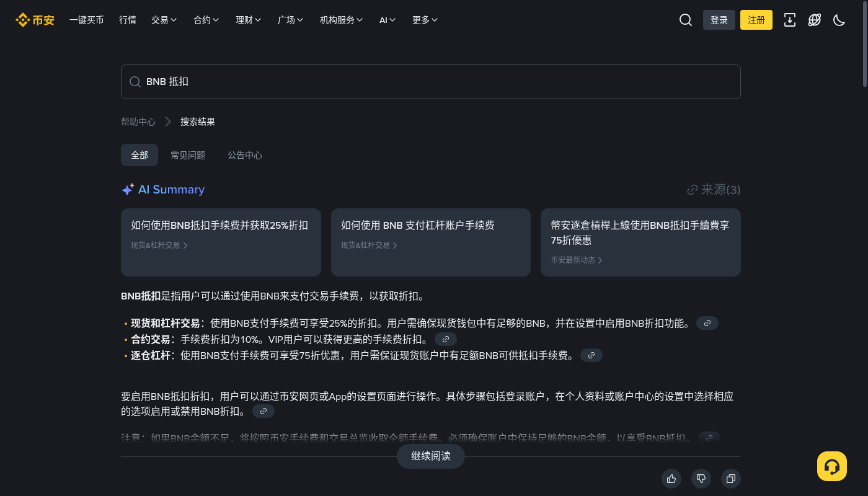
Task: Click the bold BNB抵扣 term in summary
Action: click(x=141, y=296)
